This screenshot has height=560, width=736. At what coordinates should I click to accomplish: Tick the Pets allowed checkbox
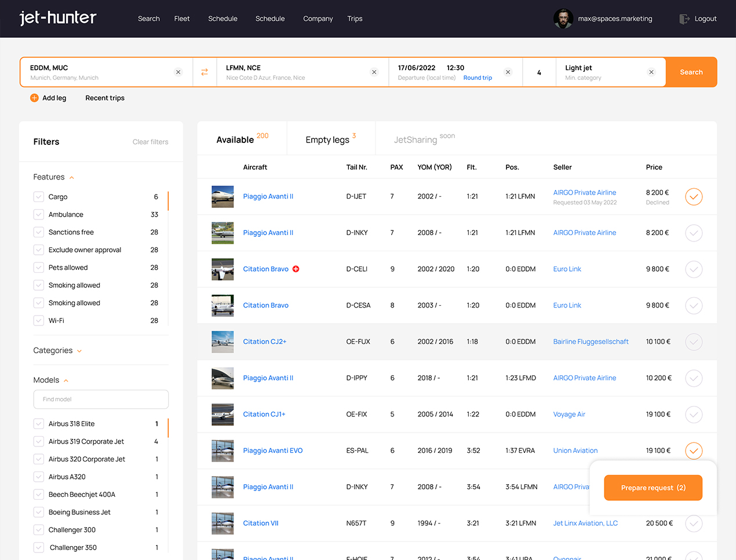click(x=39, y=268)
